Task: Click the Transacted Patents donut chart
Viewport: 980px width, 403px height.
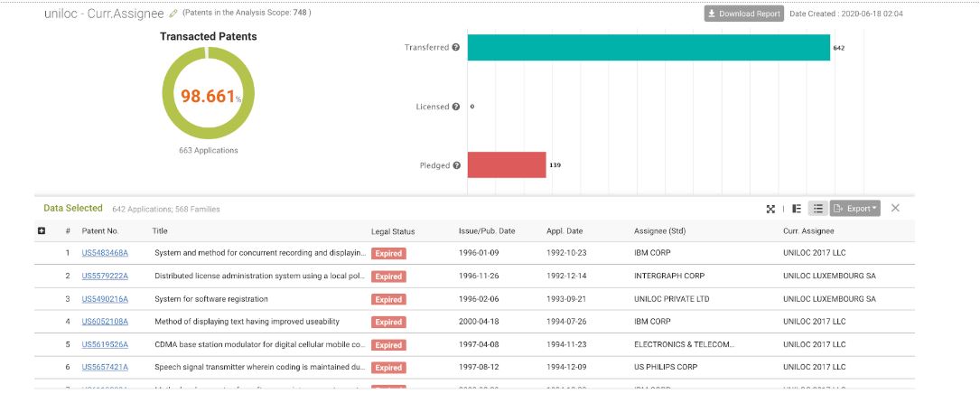Action: tap(208, 94)
